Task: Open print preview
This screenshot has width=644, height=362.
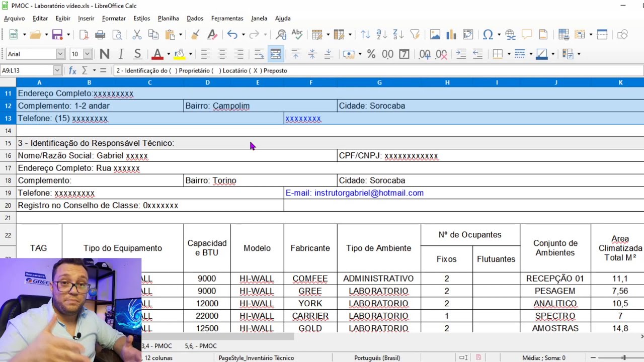Action: pyautogui.click(x=117, y=35)
